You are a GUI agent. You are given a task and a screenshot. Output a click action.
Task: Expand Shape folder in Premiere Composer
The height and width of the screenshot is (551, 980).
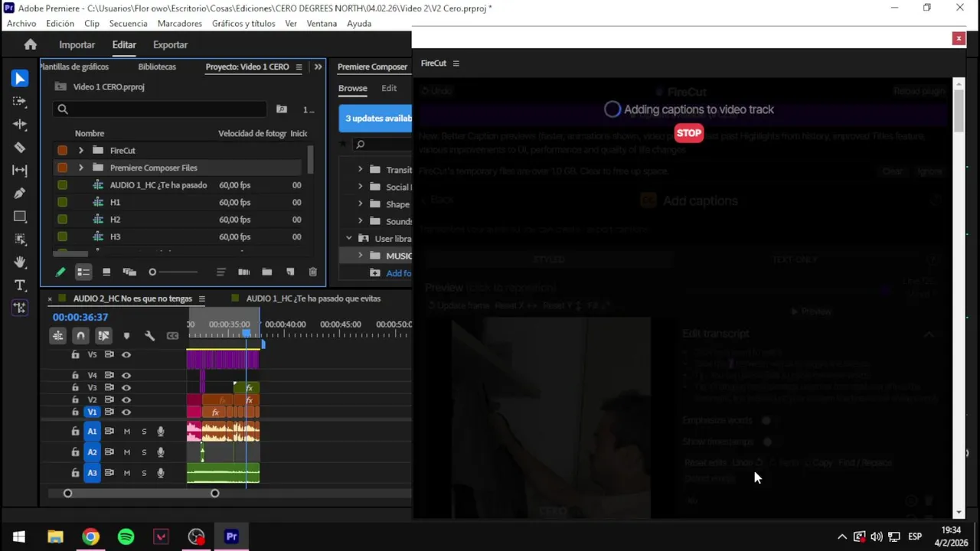360,204
